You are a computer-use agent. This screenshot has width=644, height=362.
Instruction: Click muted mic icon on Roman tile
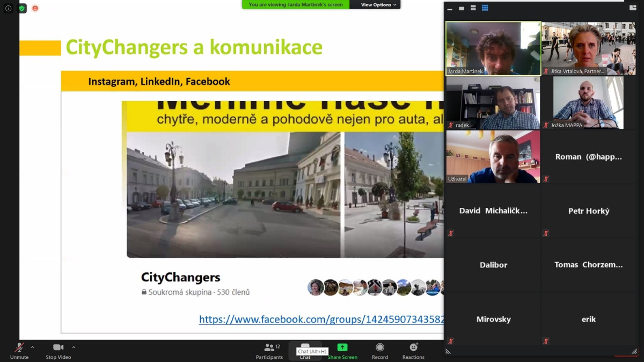point(546,179)
